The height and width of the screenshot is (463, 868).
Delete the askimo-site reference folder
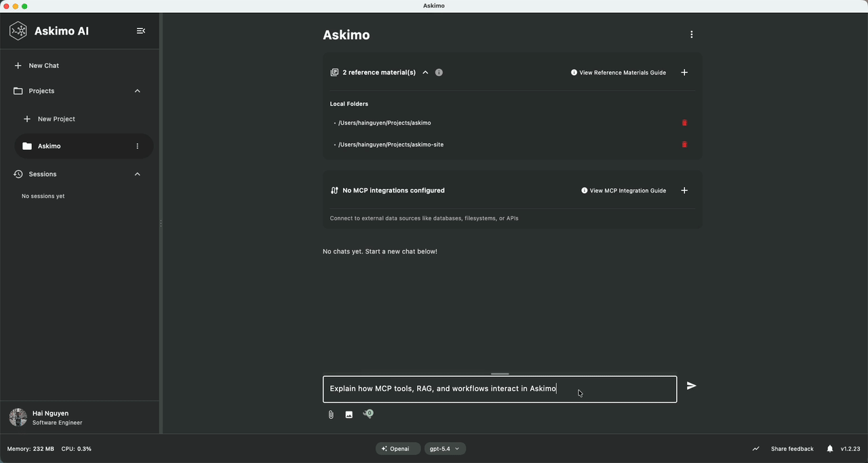(684, 144)
